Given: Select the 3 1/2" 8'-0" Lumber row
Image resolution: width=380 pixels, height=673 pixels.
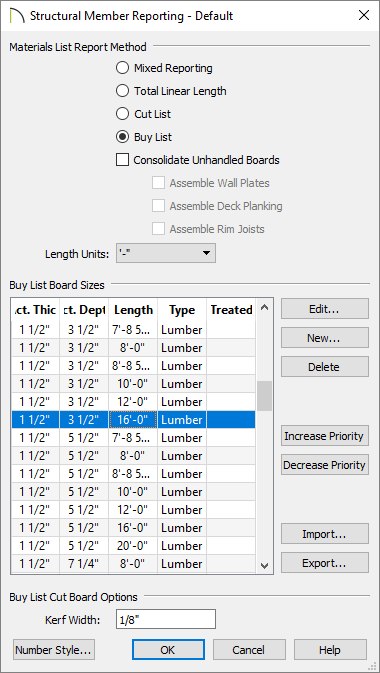Looking at the screenshot, I should (x=133, y=348).
